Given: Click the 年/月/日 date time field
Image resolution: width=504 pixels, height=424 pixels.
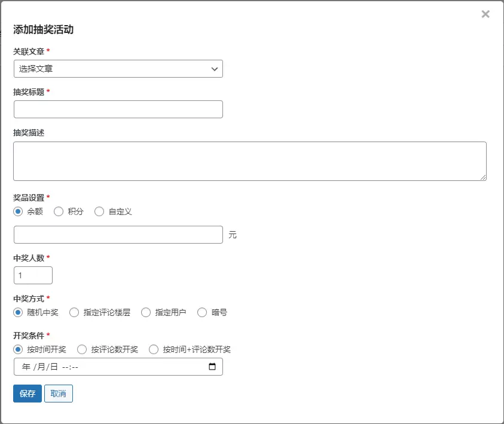Looking at the screenshot, I should click(x=108, y=367).
